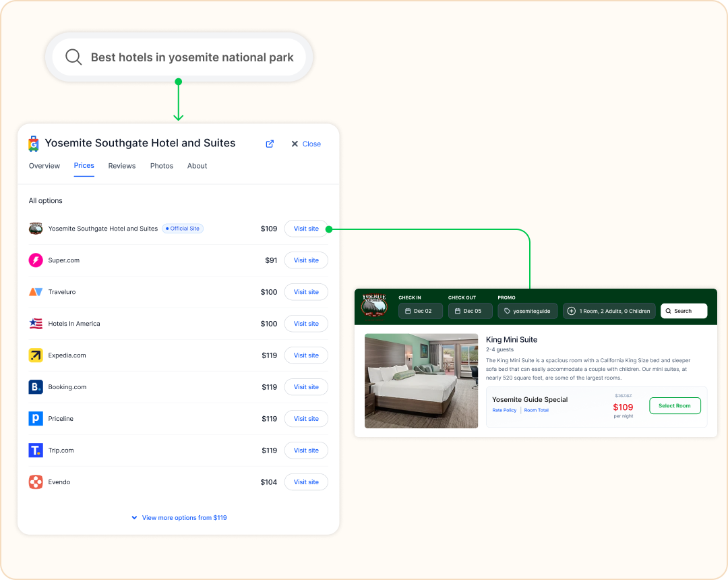Open the Room Total link
Image resolution: width=728 pixels, height=580 pixels.
537,411
